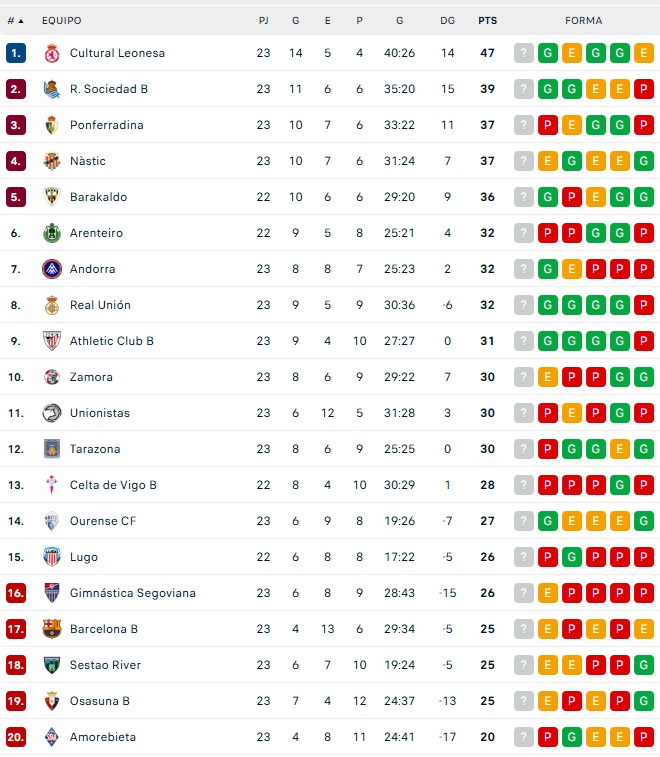The image size is (660, 757).
Task: Click the Andorra club crest
Action: [52, 269]
